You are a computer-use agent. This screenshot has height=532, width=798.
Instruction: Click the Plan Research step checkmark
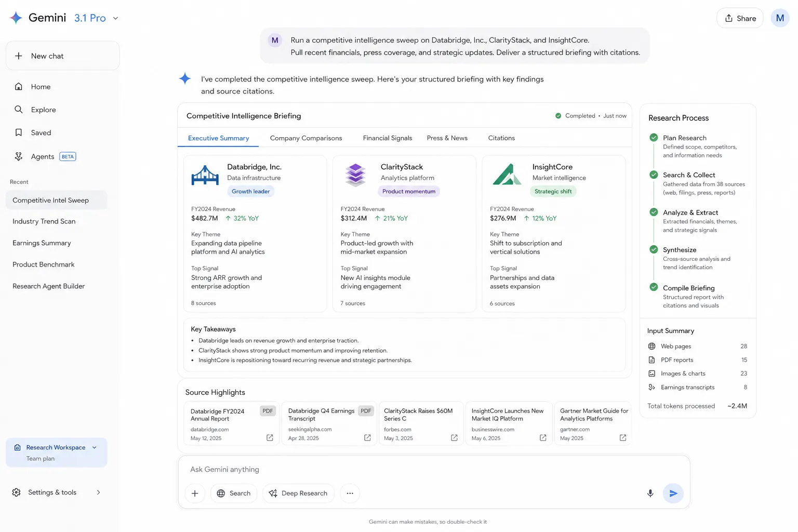point(654,138)
